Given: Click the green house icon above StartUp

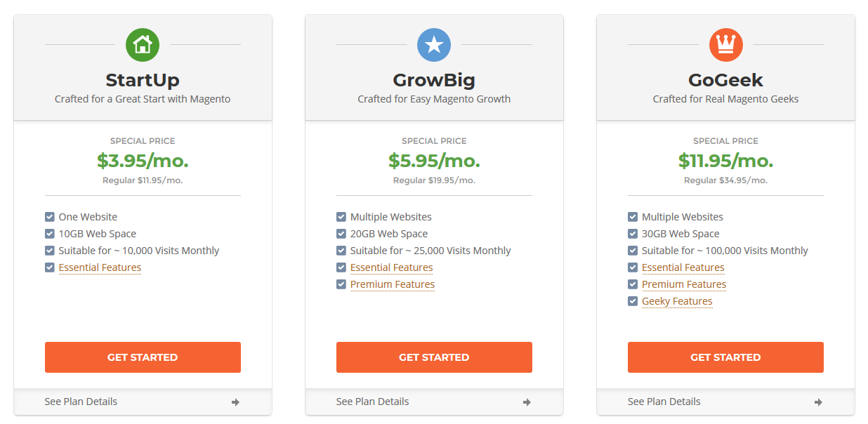Looking at the screenshot, I should tap(143, 45).
